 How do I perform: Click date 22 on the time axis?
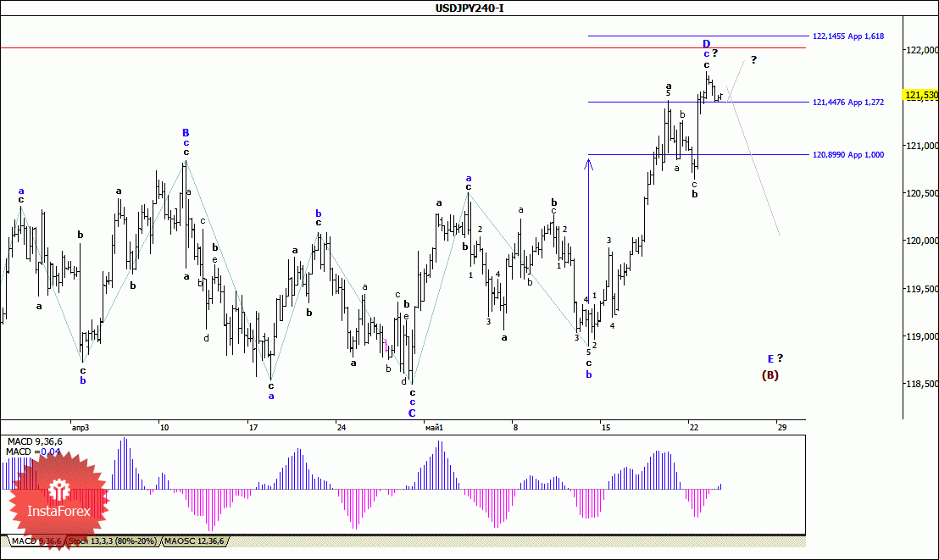pyautogui.click(x=694, y=428)
